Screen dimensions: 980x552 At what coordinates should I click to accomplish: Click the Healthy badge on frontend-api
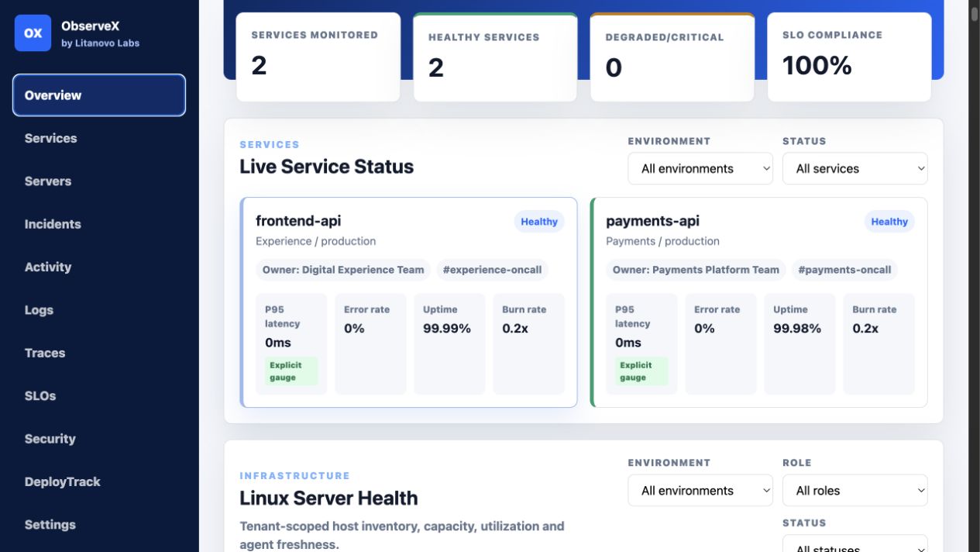pyautogui.click(x=539, y=222)
